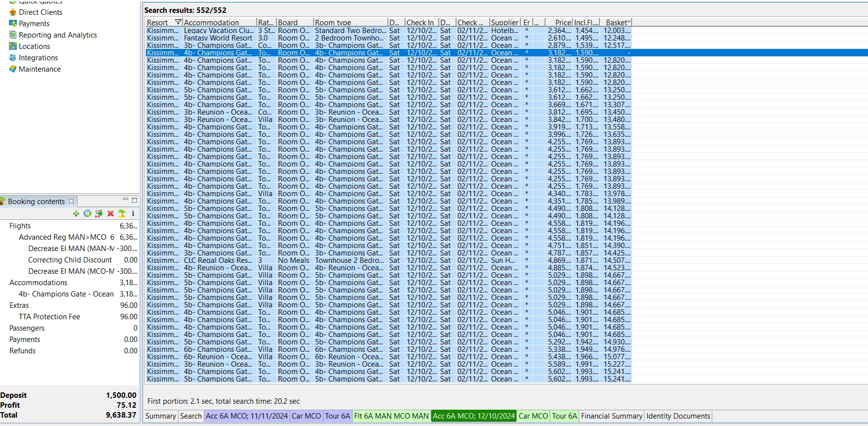Open the Tour 6A tab before Financial Summary
This screenshot has height=426, width=868.
[x=564, y=416]
